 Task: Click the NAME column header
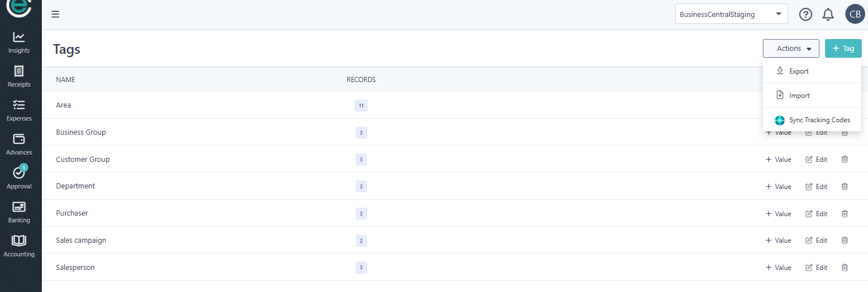[x=66, y=80]
